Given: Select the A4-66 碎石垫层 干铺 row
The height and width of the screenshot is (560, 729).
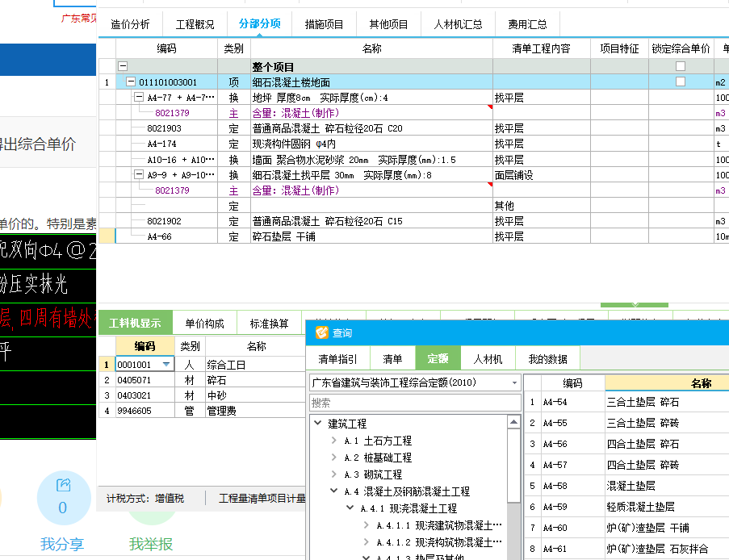Looking at the screenshot, I should pos(414,236).
